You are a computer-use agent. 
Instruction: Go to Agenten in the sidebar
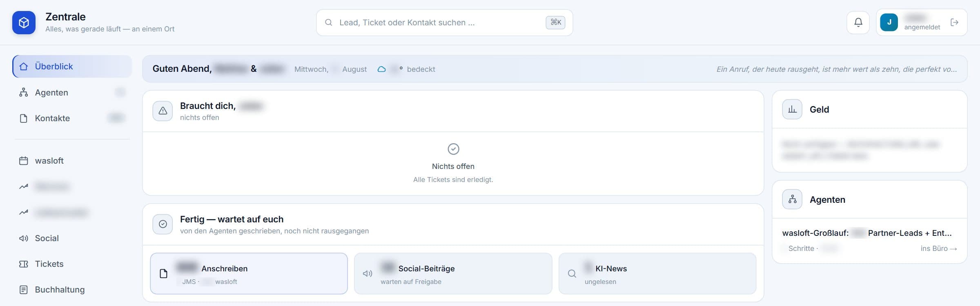pos(72,93)
